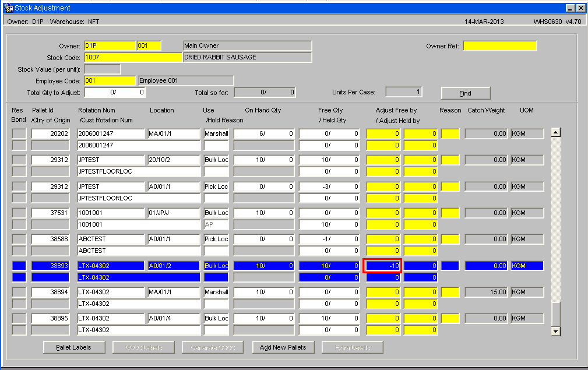Click the Total Qty to Adjust field
The image size is (588, 370).
coord(115,92)
